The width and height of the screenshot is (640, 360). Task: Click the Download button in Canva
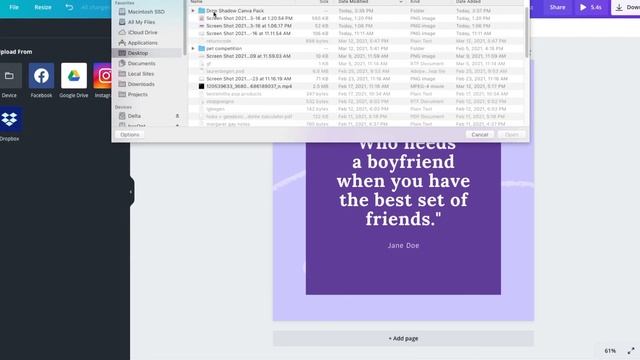[627, 7]
